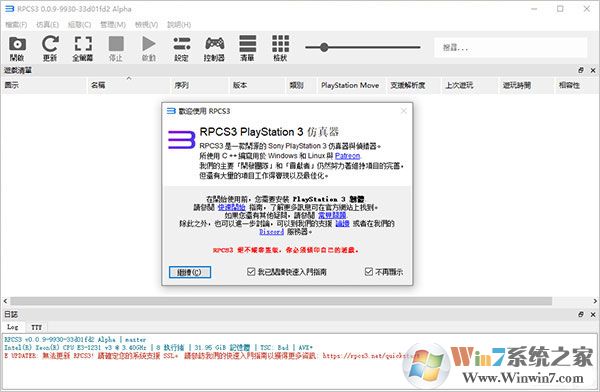
Task: Open the Controllers (控制器) gamepad icon
Action: pyautogui.click(x=215, y=48)
